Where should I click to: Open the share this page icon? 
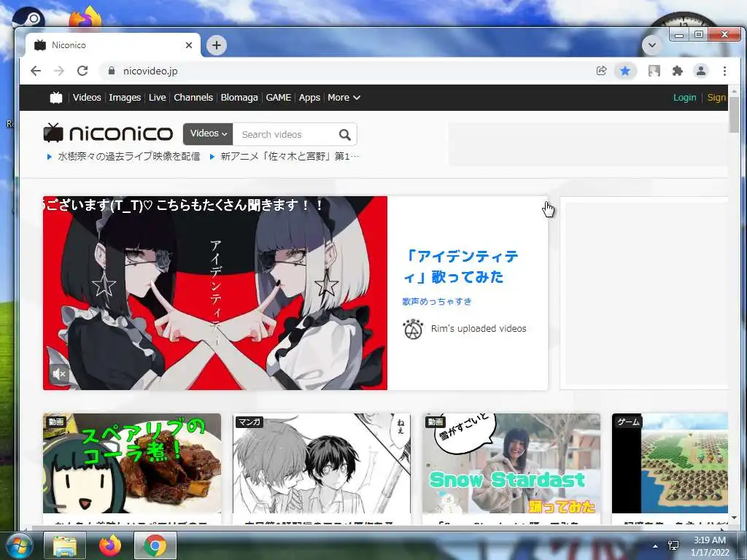pyautogui.click(x=602, y=71)
